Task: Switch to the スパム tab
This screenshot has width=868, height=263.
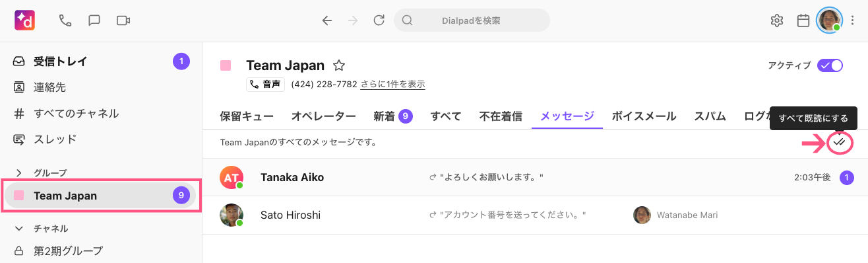Action: tap(710, 117)
